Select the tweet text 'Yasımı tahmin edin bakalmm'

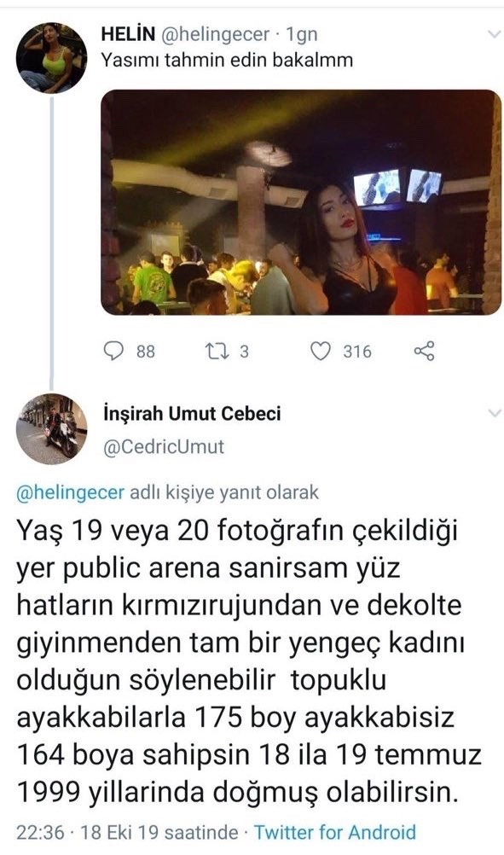pos(227,60)
